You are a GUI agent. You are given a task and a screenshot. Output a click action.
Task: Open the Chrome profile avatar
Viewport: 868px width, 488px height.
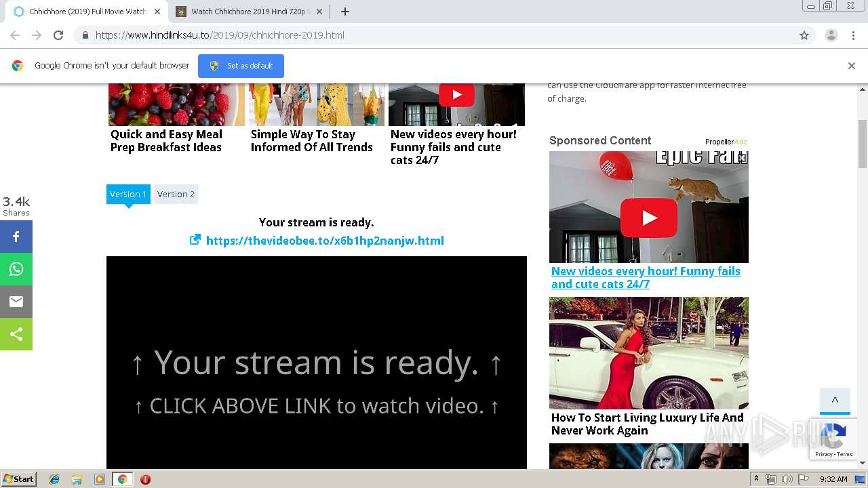pyautogui.click(x=831, y=35)
